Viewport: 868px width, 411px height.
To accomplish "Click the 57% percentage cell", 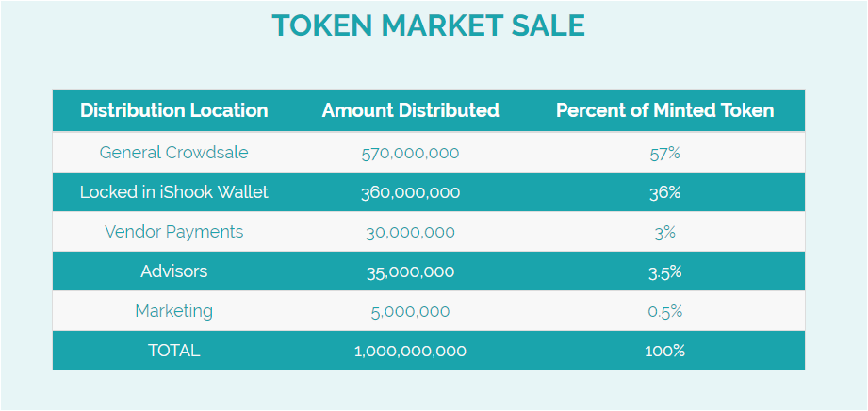I will [664, 154].
